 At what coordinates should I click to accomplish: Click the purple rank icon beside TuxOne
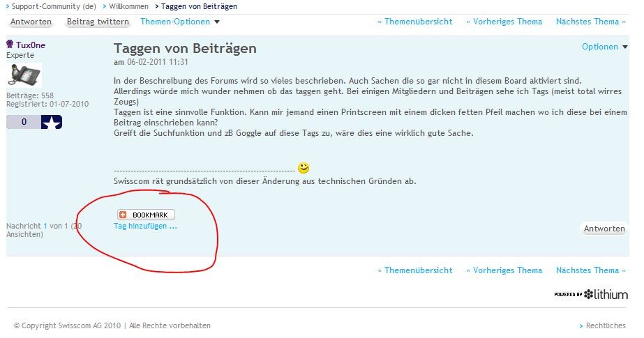(x=10, y=45)
